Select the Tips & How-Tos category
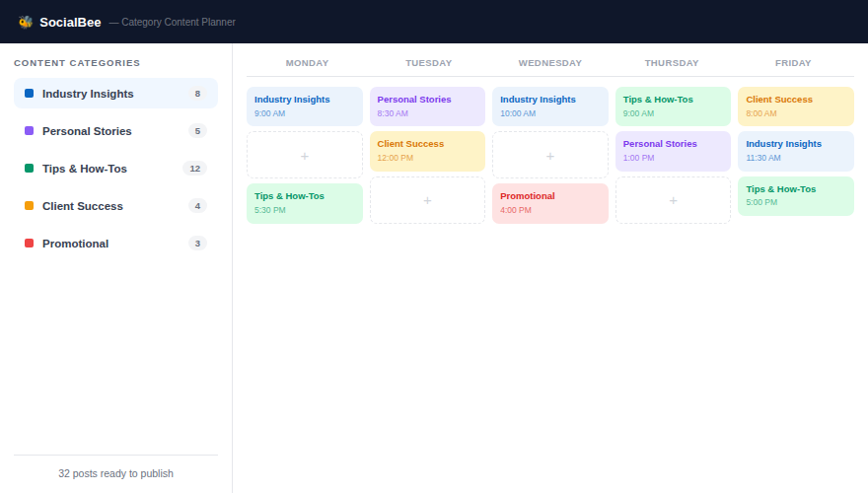 (x=85, y=169)
